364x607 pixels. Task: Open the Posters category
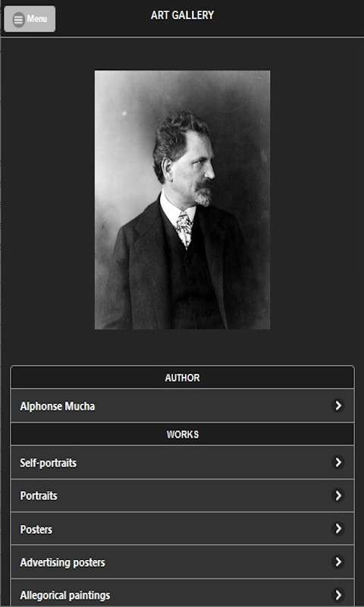pyautogui.click(x=182, y=529)
